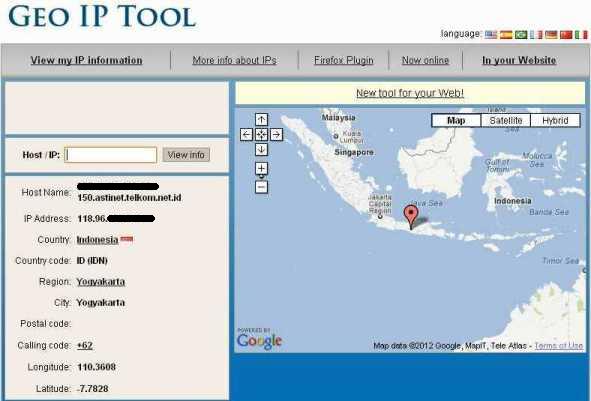Viewport: 591px width, 401px height.
Task: Pan the map left with arrow control
Action: click(x=247, y=135)
